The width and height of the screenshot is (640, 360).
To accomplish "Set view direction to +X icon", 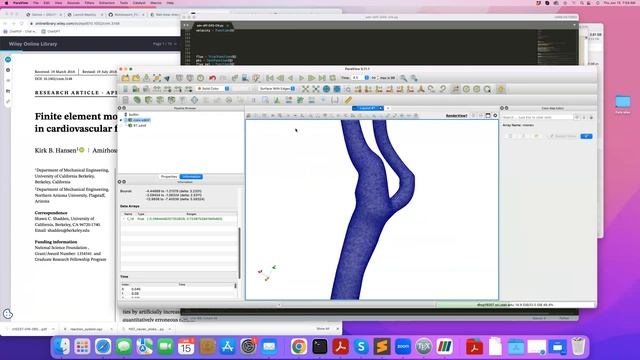I will pos(358,89).
